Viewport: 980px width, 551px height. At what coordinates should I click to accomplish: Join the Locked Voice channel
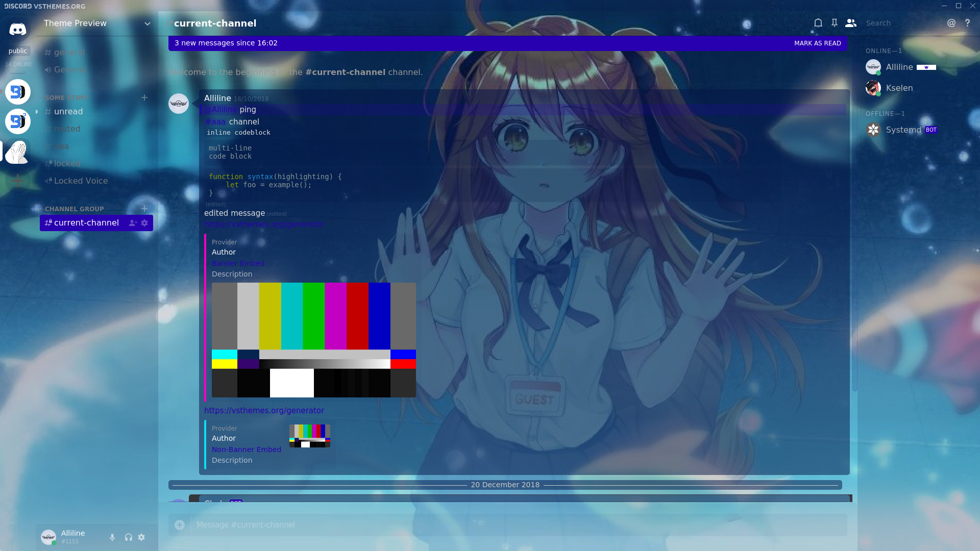click(96, 181)
